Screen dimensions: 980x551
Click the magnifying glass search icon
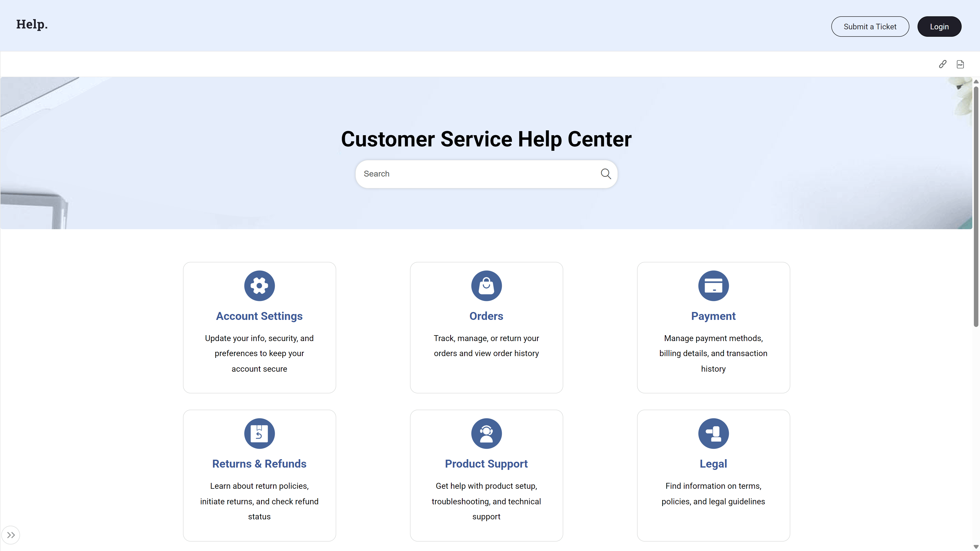point(606,173)
